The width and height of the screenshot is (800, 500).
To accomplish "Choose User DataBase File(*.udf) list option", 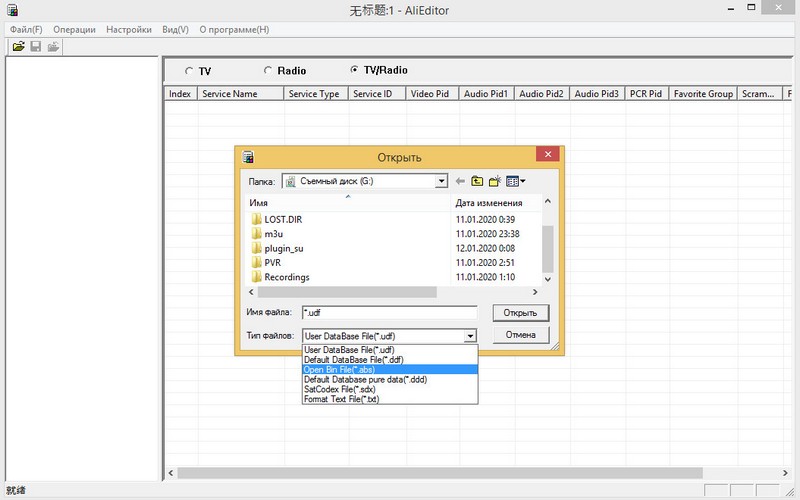I will coord(390,350).
